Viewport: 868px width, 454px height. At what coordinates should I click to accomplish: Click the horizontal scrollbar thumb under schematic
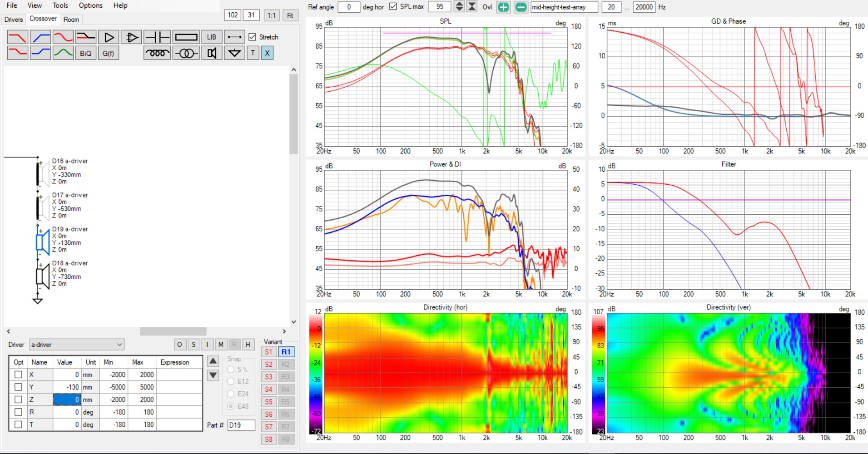pyautogui.click(x=173, y=331)
